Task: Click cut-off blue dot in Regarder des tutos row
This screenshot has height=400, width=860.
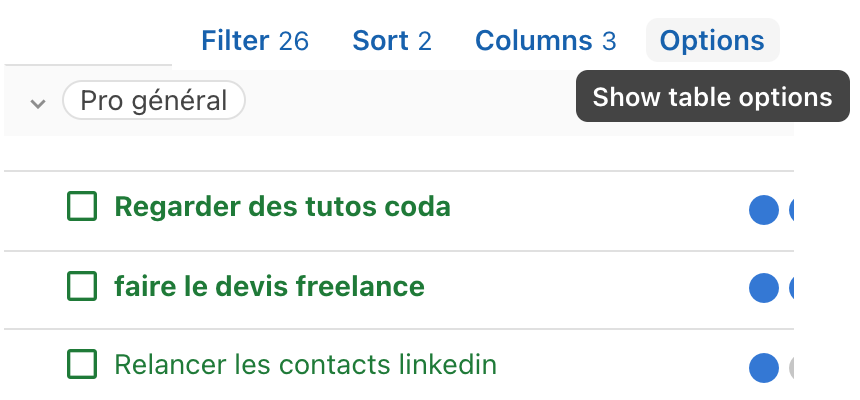Action: point(792,210)
